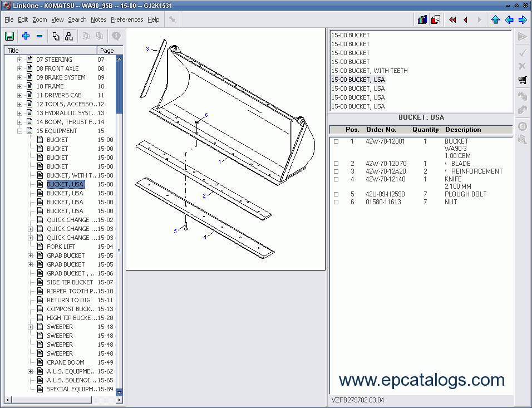Screen dimensions: 532x408
Task: Click the grey play triangle icon
Action: point(523,36)
